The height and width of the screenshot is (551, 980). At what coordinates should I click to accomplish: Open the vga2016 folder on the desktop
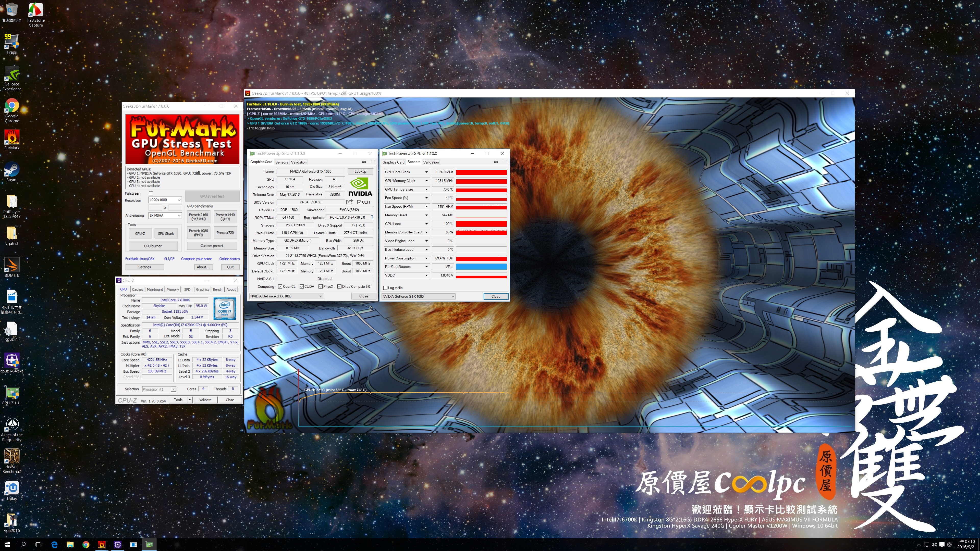tap(12, 522)
